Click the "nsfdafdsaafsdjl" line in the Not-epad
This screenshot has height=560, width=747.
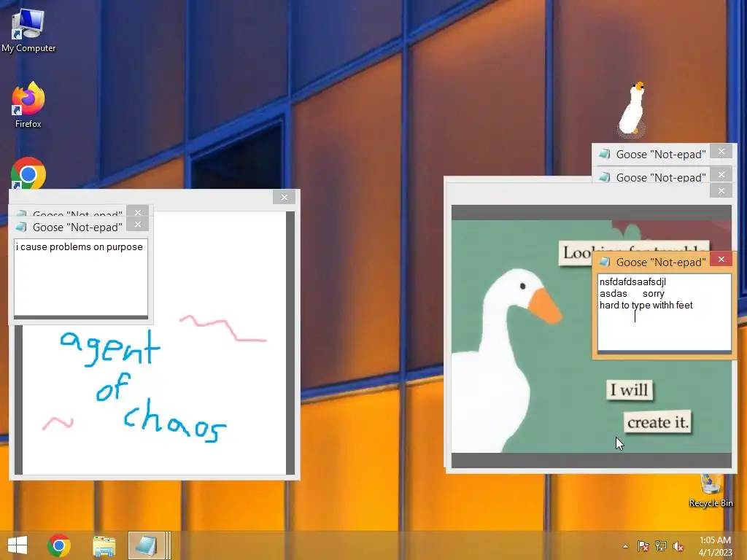(x=632, y=282)
